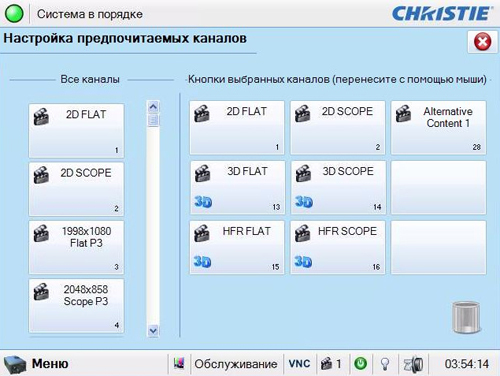This screenshot has height=376, width=500.
Task: Click the channel list scroll down arrow
Action: (153, 331)
